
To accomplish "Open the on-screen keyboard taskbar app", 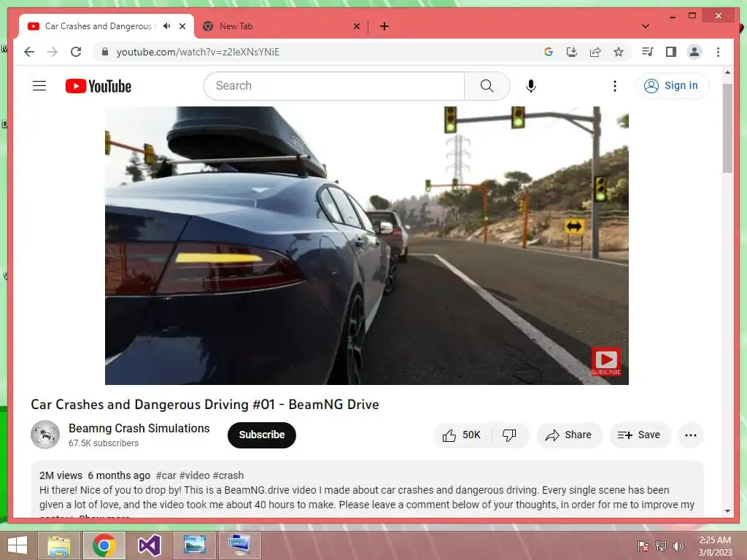I will click(239, 545).
